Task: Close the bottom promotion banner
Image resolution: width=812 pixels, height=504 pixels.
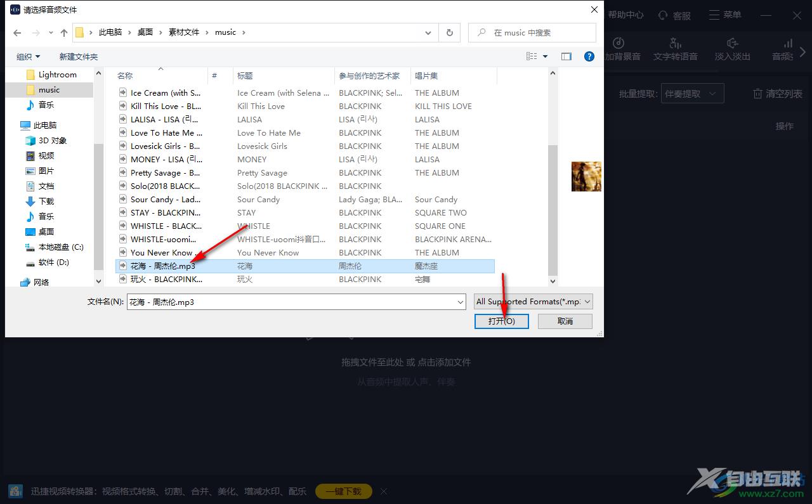Action: (x=383, y=491)
